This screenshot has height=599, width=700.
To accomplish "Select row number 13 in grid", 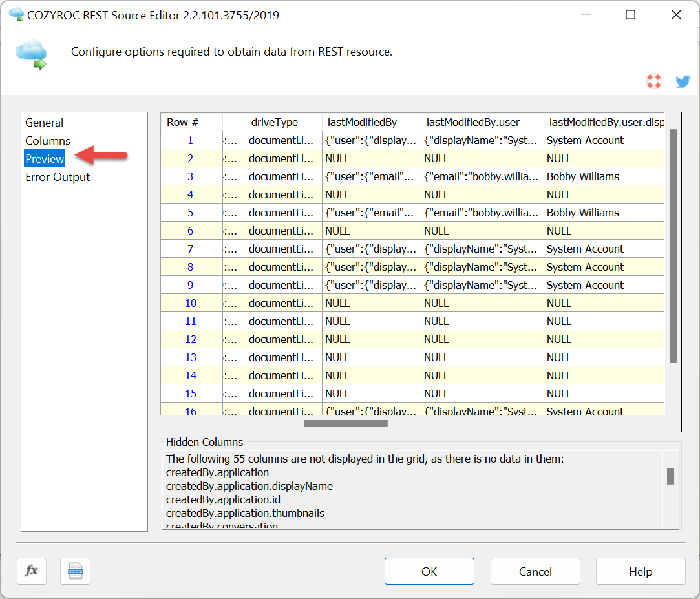I will [x=191, y=357].
